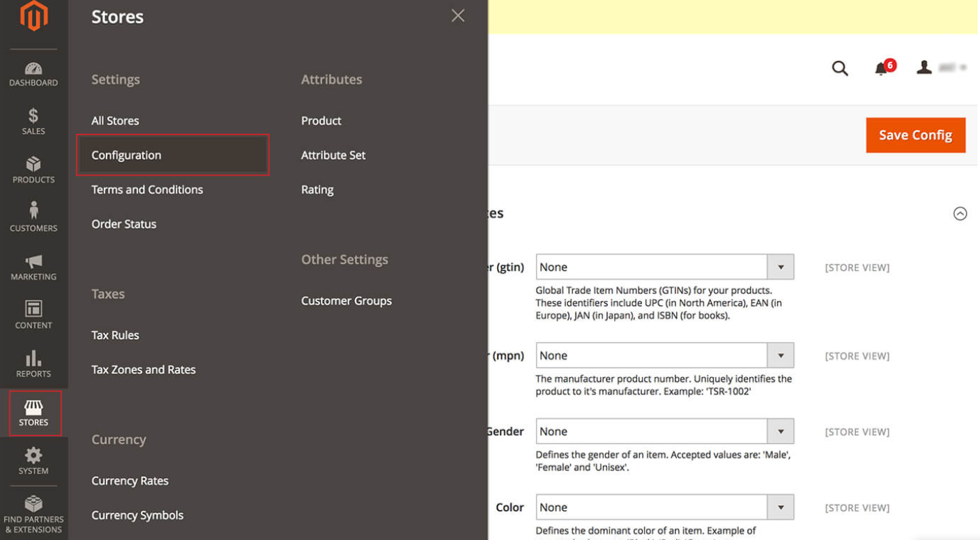The height and width of the screenshot is (540, 980).
Task: Open Find Partners & Extensions
Action: click(x=33, y=514)
